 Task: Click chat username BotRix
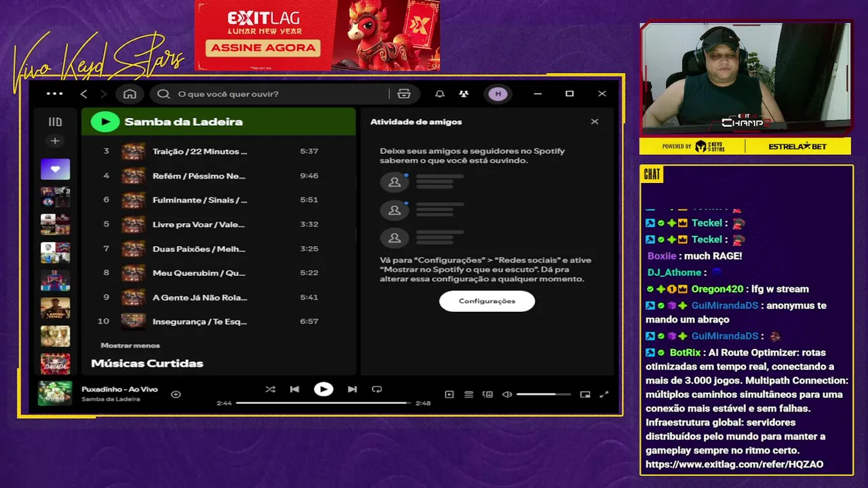click(685, 352)
